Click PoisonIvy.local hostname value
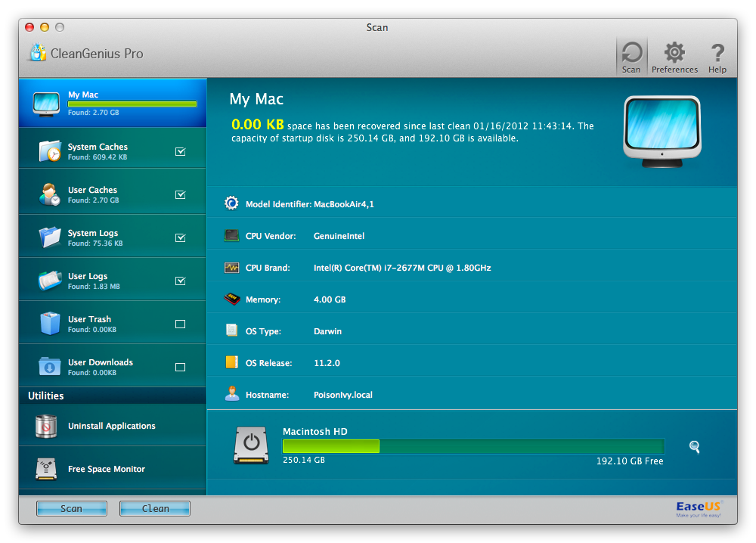Image resolution: width=756 pixels, height=543 pixels. (x=342, y=395)
